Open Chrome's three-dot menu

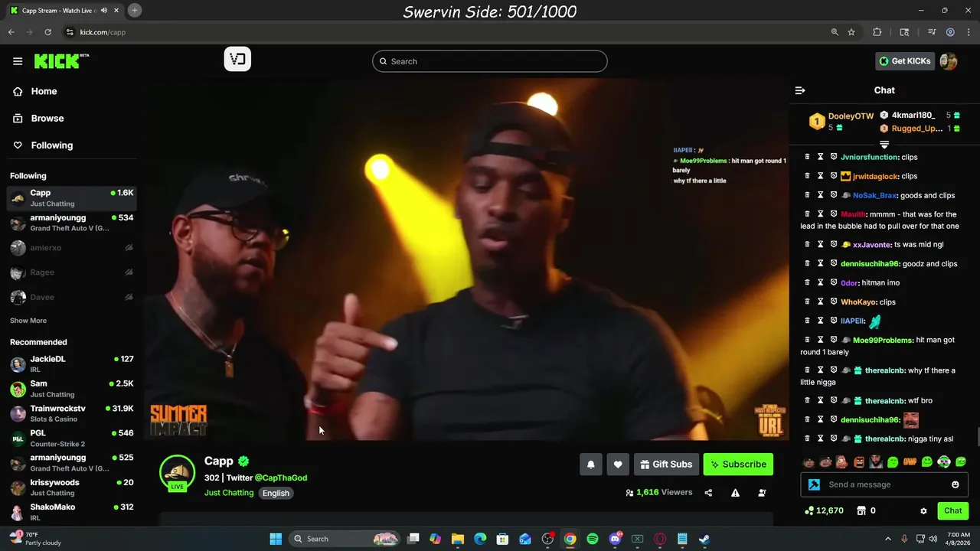(x=969, y=32)
